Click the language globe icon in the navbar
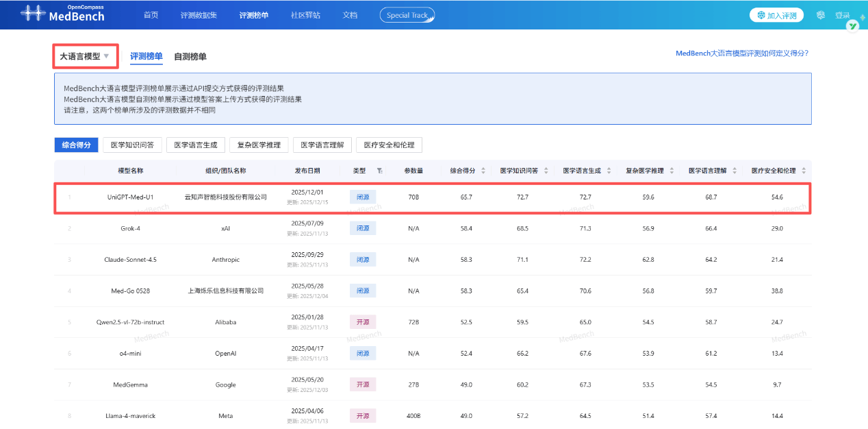Viewport: 868px width, 429px height. 820,14
